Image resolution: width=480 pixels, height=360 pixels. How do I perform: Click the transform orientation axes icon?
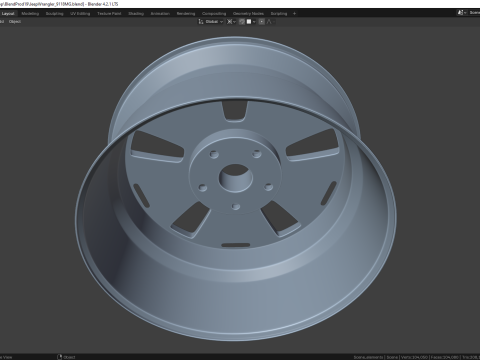point(201,22)
